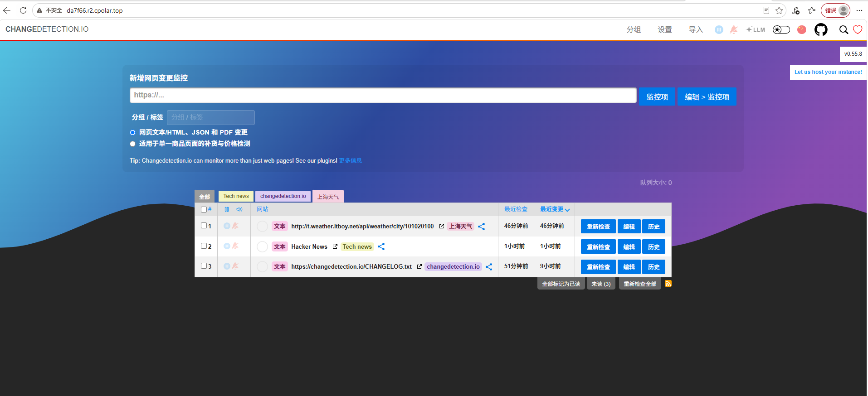Screen dimensions: 868x396
Task: Open the RSS feed icon below table
Action: coord(668,284)
